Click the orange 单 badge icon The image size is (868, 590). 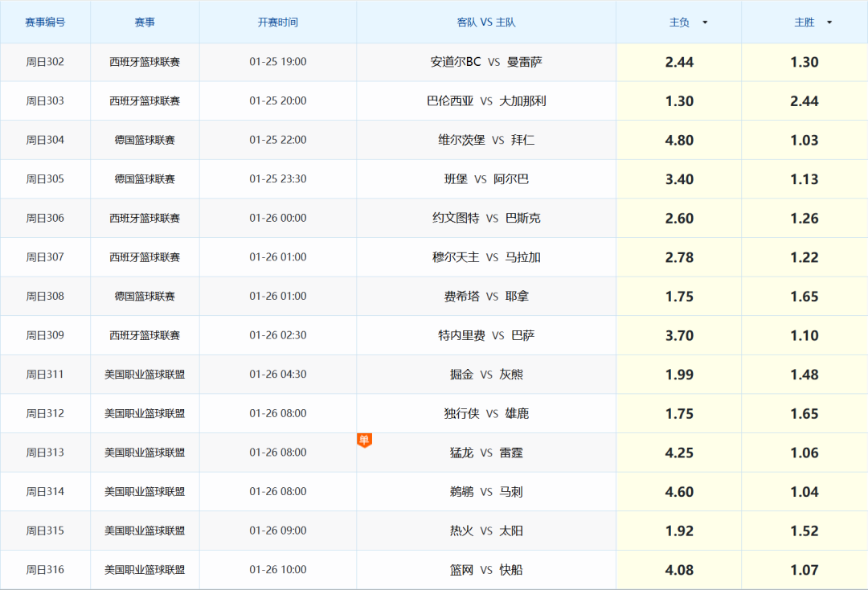[x=364, y=440]
